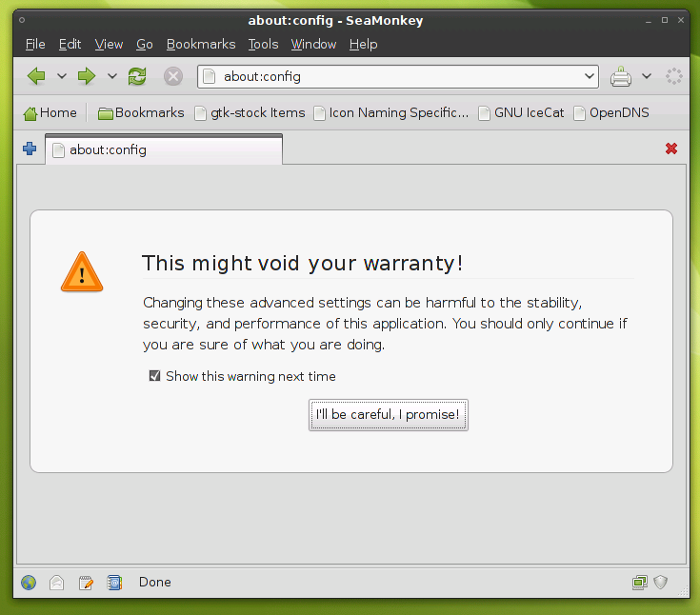Screen dimensions: 700x615
Task: Open window menu dot in the title bar
Action: pyautogui.click(x=22, y=20)
